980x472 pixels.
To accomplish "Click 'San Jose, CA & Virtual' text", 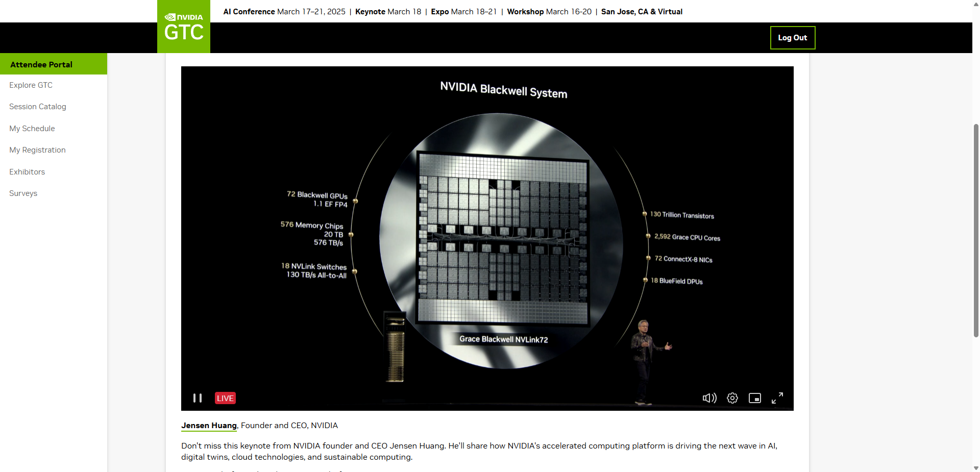I will [x=642, y=11].
